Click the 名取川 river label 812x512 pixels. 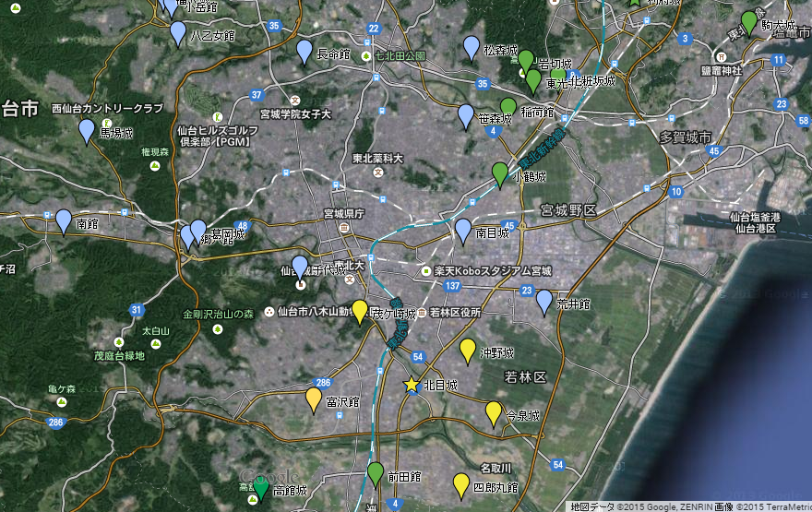pos(496,468)
